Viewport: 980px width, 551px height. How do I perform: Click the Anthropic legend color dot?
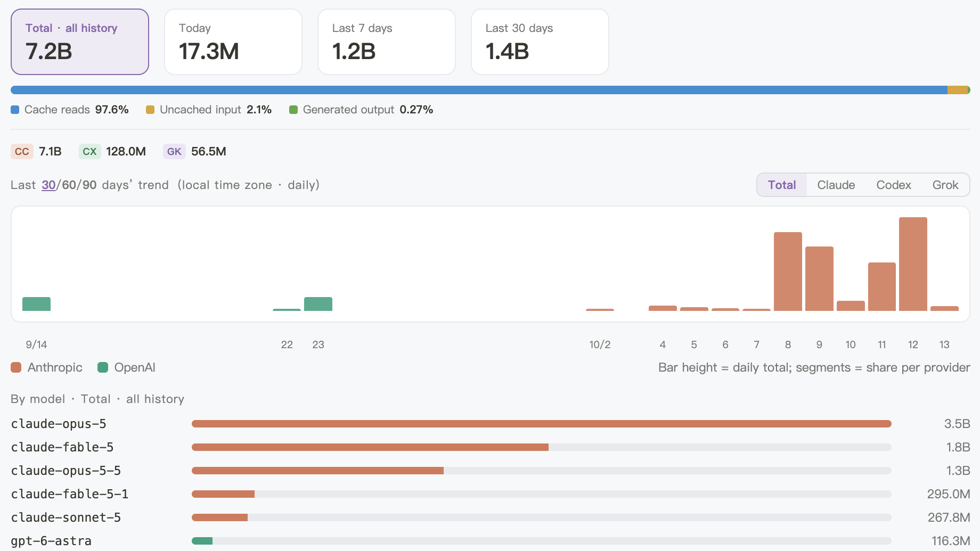click(16, 367)
